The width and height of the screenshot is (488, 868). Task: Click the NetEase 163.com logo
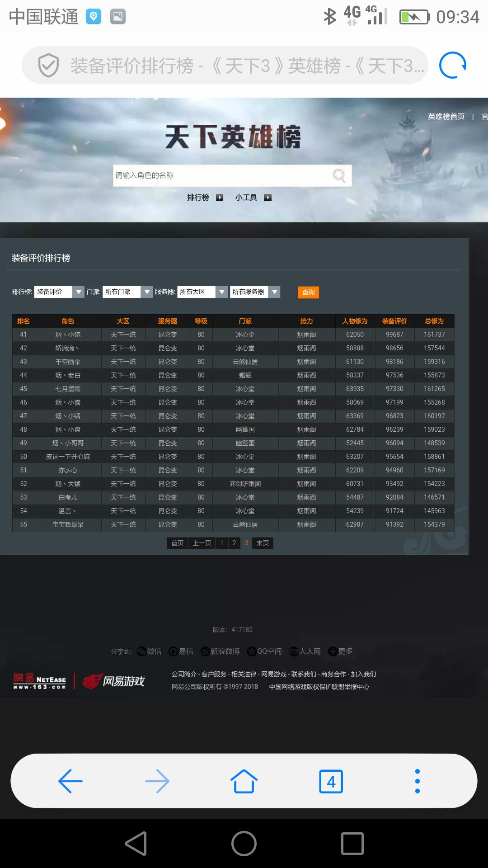pyautogui.click(x=39, y=680)
